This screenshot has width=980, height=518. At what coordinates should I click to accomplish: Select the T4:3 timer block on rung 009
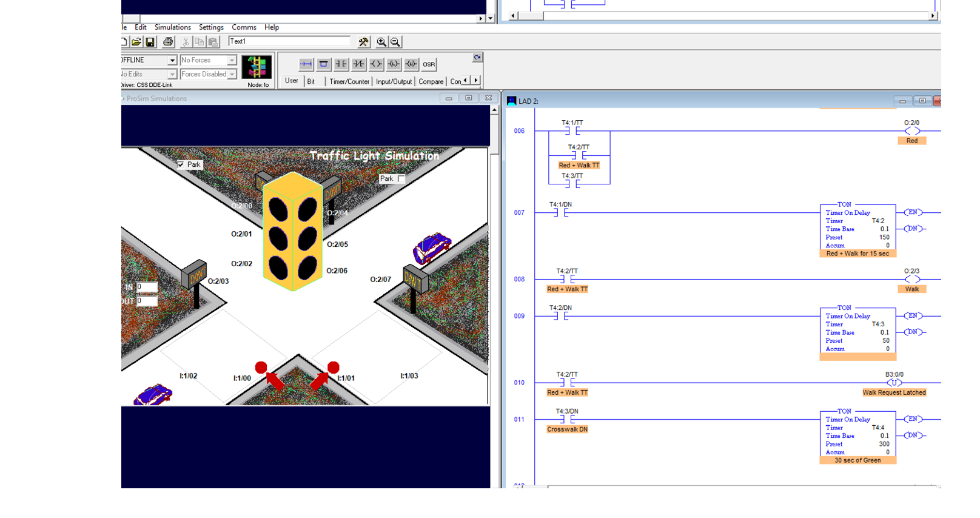tap(857, 330)
